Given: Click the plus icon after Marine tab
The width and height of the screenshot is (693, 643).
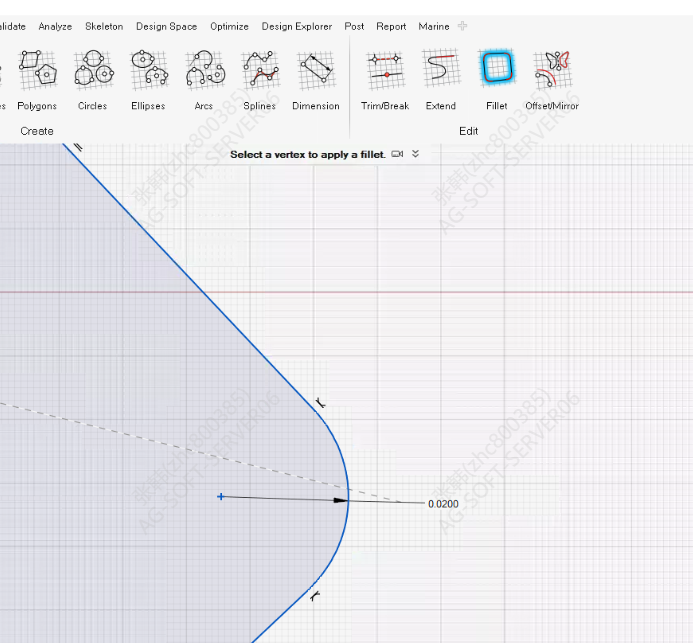Looking at the screenshot, I should (x=462, y=27).
